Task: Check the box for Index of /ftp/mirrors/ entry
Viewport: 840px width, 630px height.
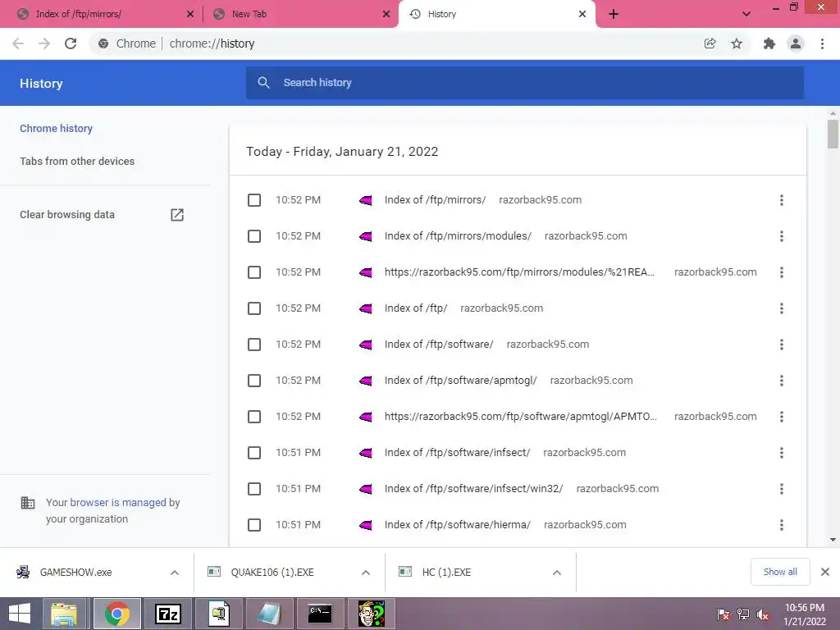Action: pyautogui.click(x=254, y=200)
